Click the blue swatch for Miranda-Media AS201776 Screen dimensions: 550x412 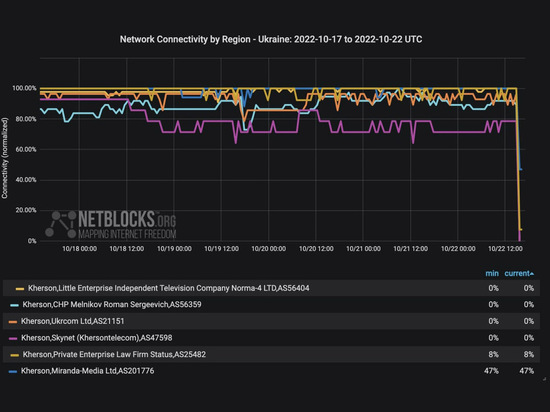[x=13, y=372]
